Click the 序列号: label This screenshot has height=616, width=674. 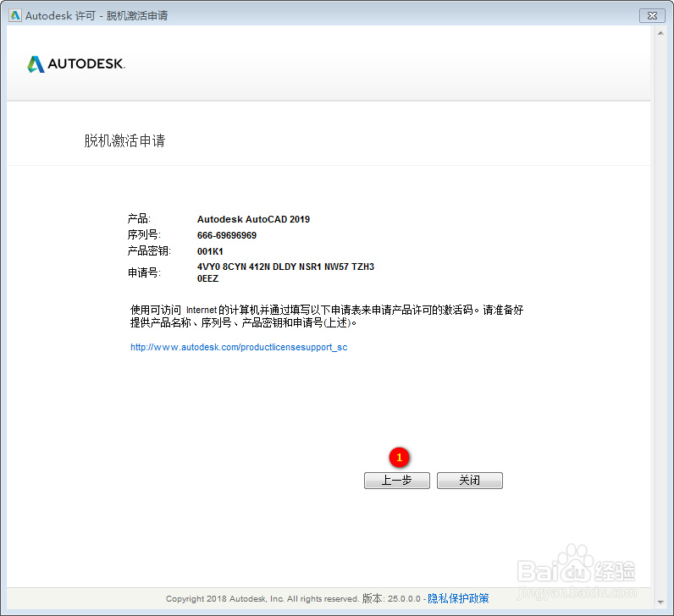coord(144,234)
